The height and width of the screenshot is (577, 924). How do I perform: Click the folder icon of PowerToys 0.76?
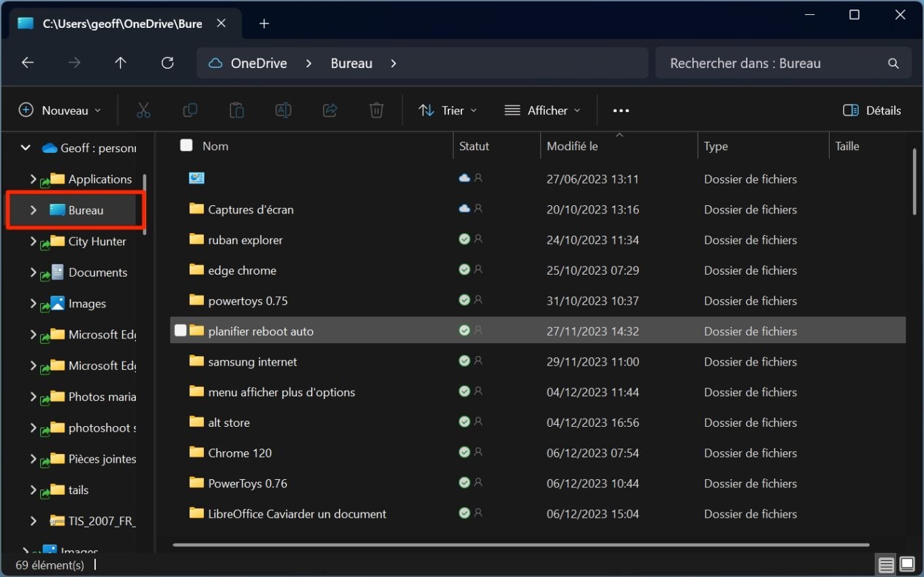(196, 483)
